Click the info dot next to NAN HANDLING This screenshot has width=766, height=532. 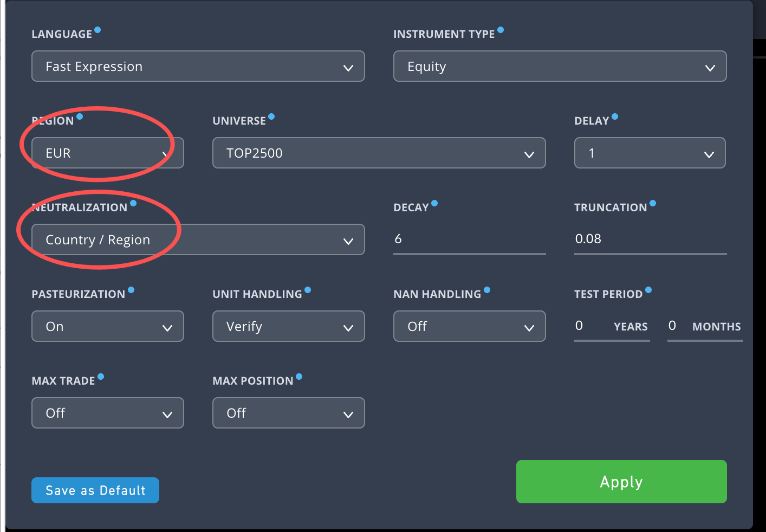point(487,290)
